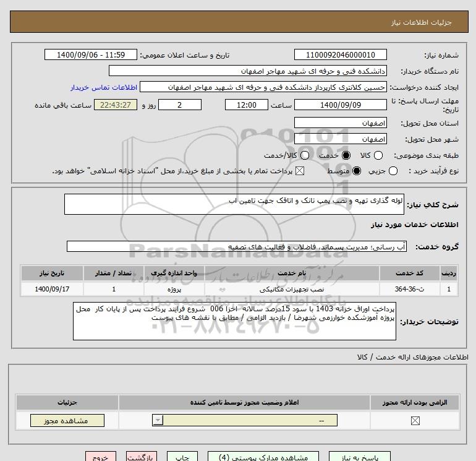Click the جزئیات column header

click(67, 402)
